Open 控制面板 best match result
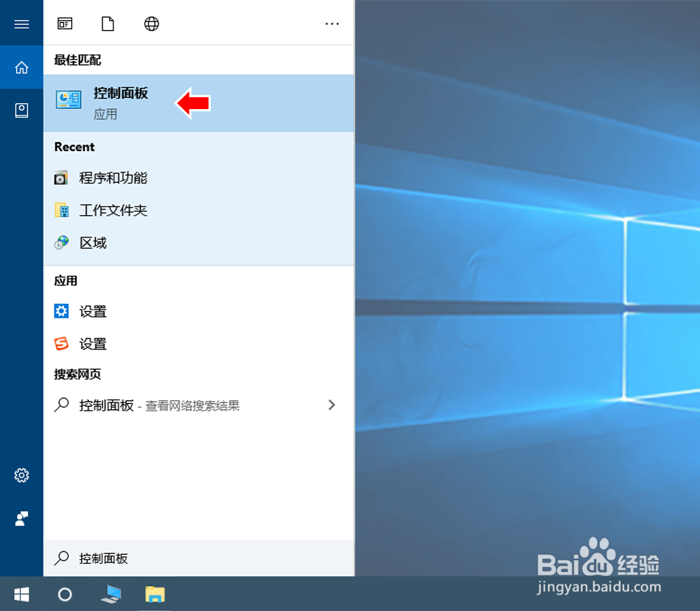 pyautogui.click(x=199, y=103)
